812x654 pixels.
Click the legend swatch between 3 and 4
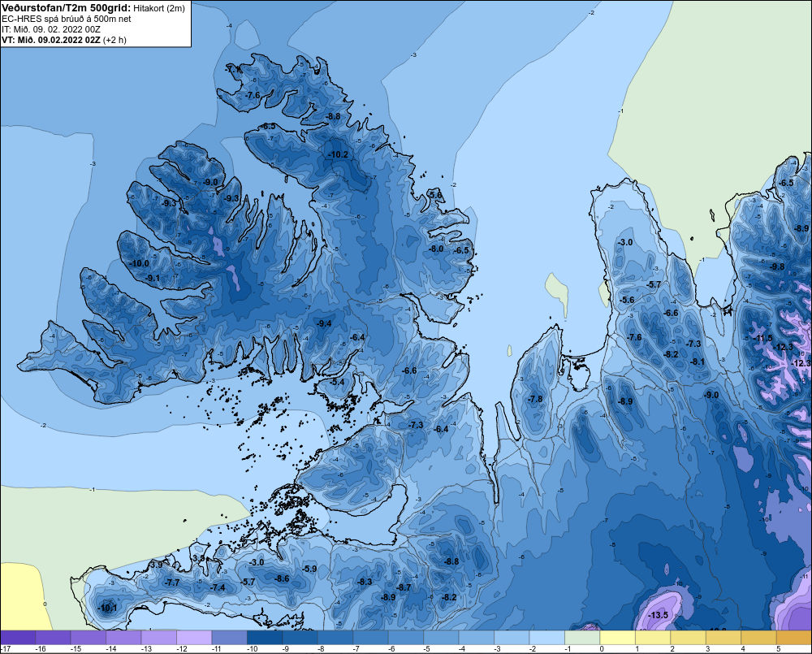tap(723, 638)
